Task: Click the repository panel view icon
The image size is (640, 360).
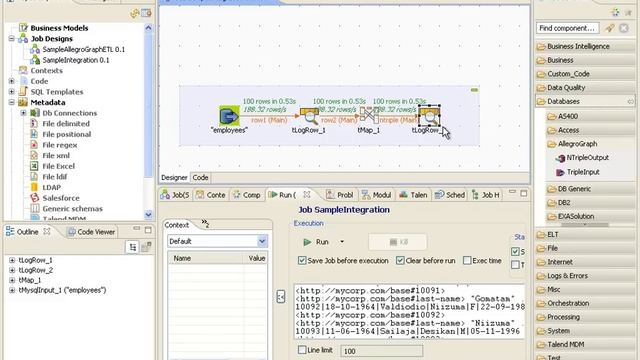Action: 146,14
